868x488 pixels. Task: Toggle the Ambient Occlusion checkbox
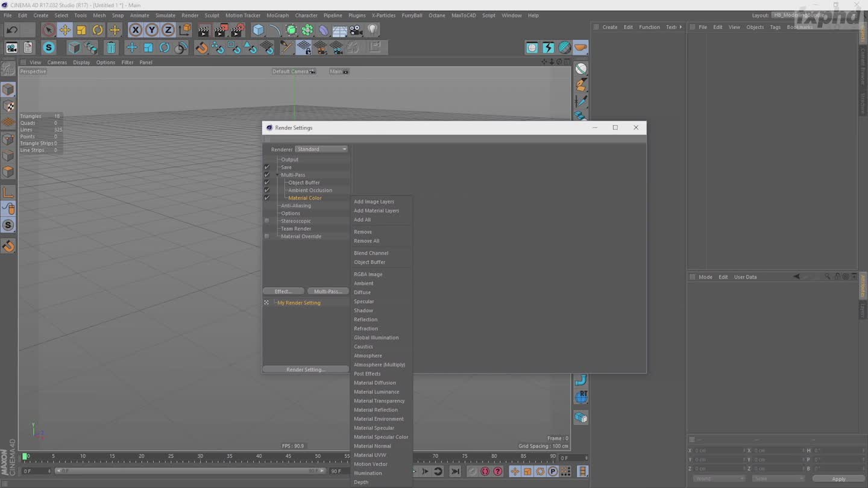click(x=267, y=190)
